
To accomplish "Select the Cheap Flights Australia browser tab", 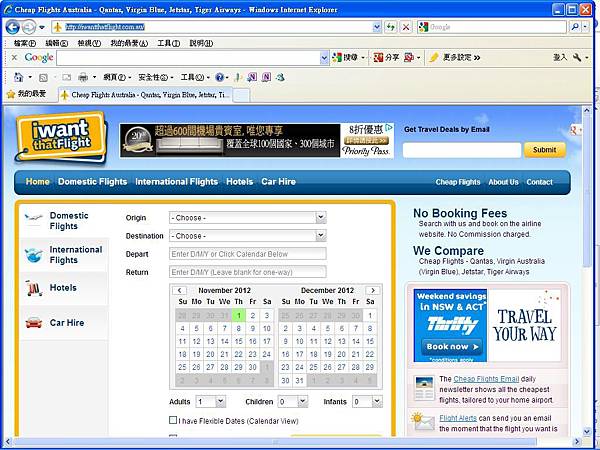I will click(145, 95).
